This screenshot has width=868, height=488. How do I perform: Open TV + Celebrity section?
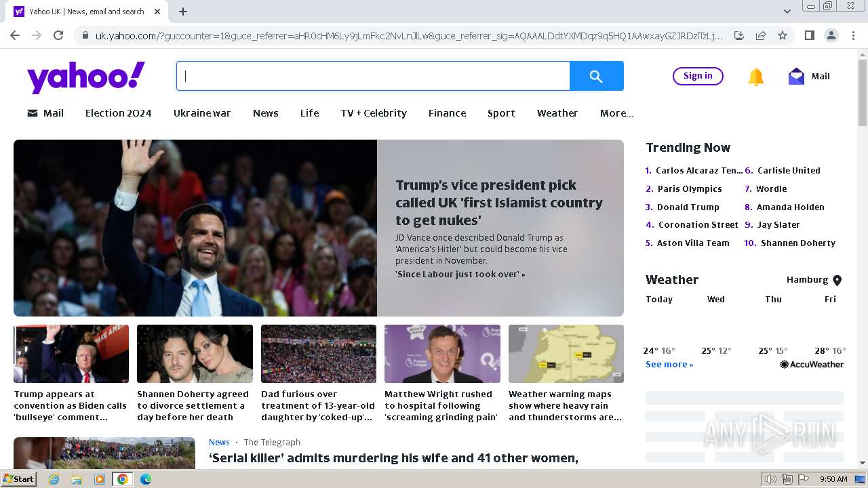pos(374,113)
